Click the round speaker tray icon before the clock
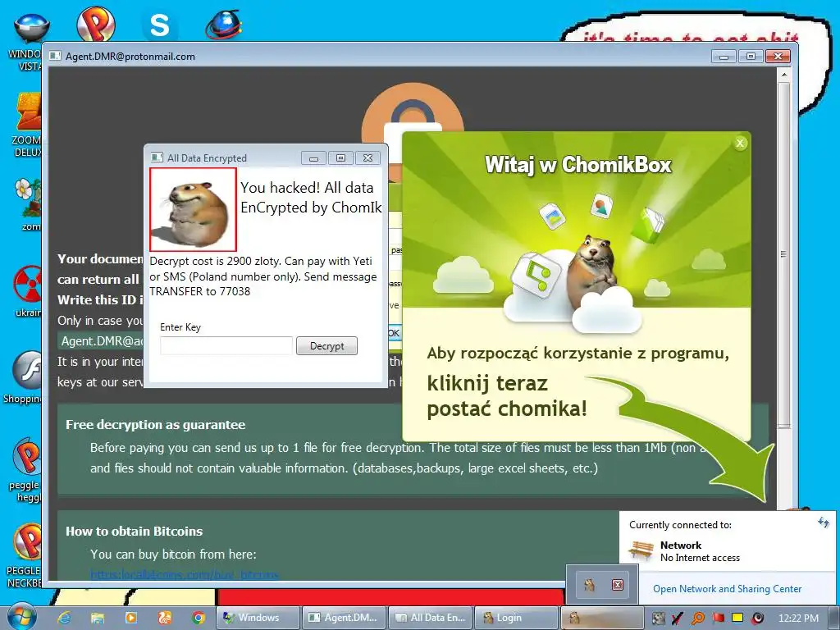The height and width of the screenshot is (630, 840). [757, 619]
